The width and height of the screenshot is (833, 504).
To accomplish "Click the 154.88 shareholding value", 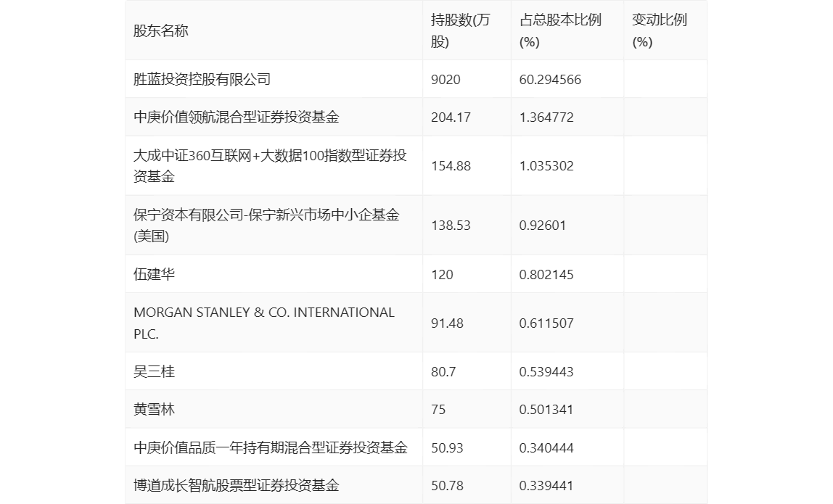I will tap(451, 165).
